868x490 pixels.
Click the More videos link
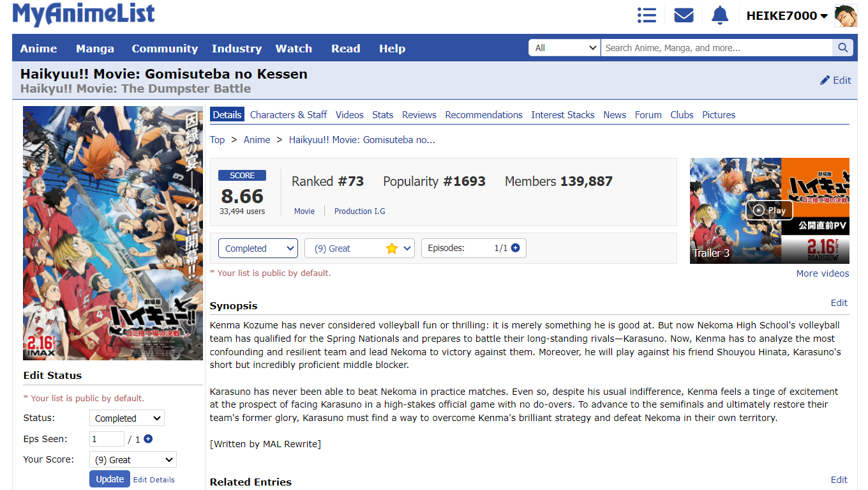[x=823, y=273]
